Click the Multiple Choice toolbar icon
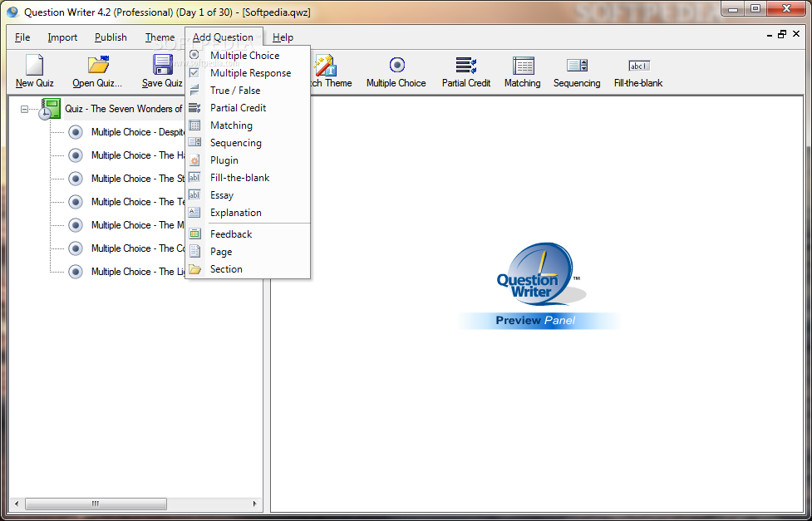This screenshot has height=521, width=812. (396, 65)
